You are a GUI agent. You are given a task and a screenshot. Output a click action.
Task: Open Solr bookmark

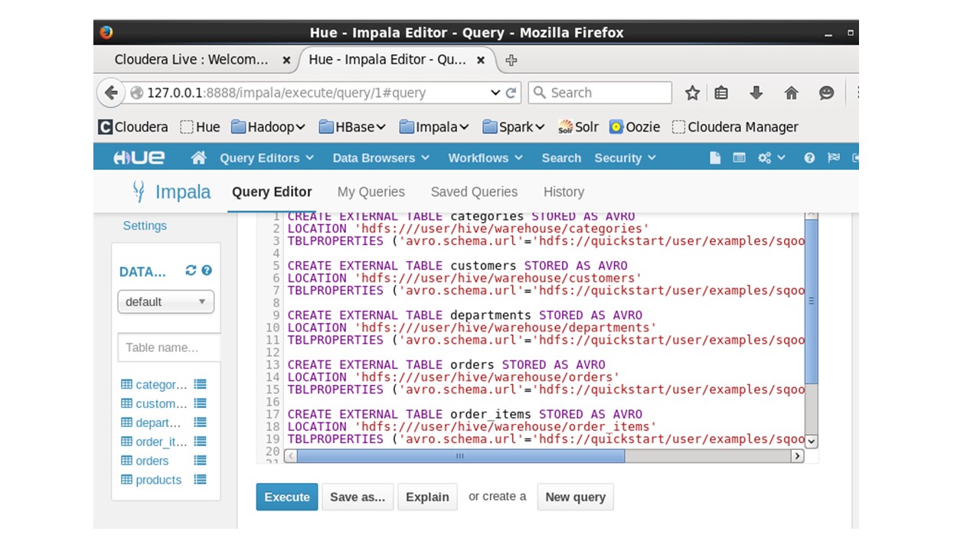[x=578, y=127]
